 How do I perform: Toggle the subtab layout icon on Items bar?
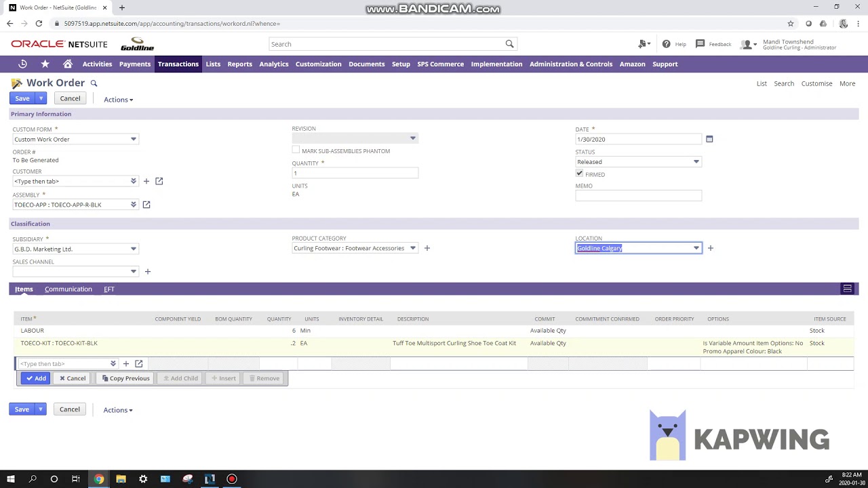pyautogui.click(x=847, y=289)
